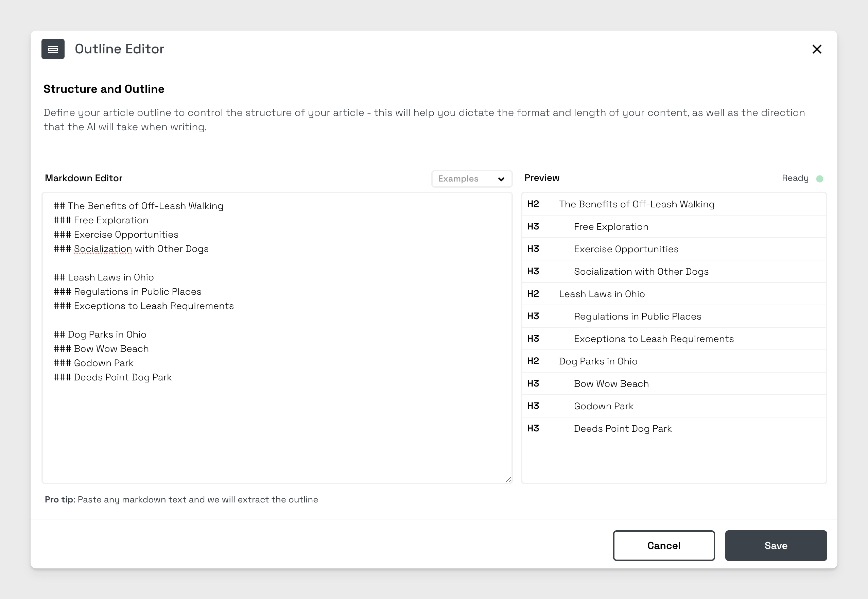
Task: Select Deeds Point Dog Park preview row
Action: click(x=622, y=429)
